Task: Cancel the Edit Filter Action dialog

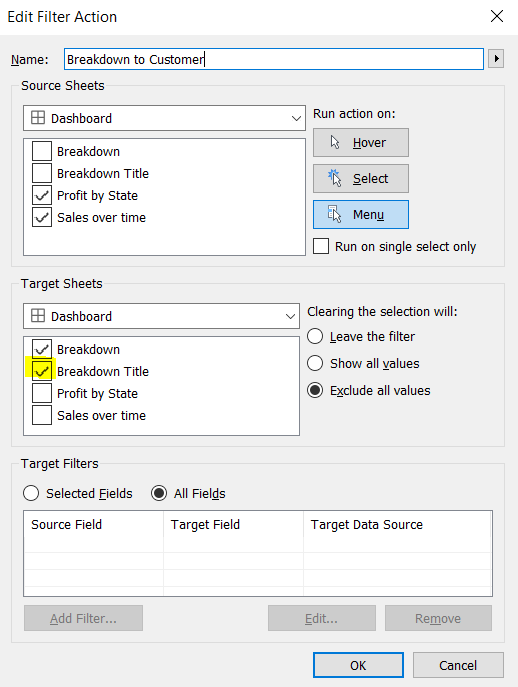Action: [x=458, y=665]
